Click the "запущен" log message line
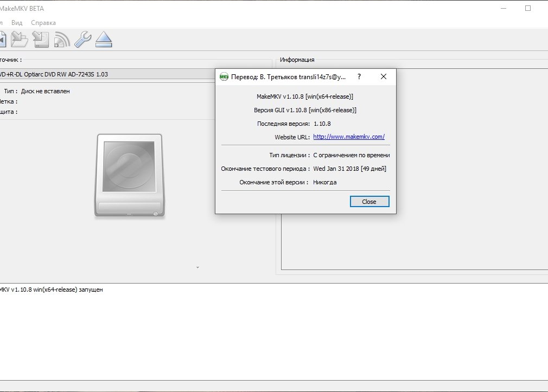 pos(52,290)
